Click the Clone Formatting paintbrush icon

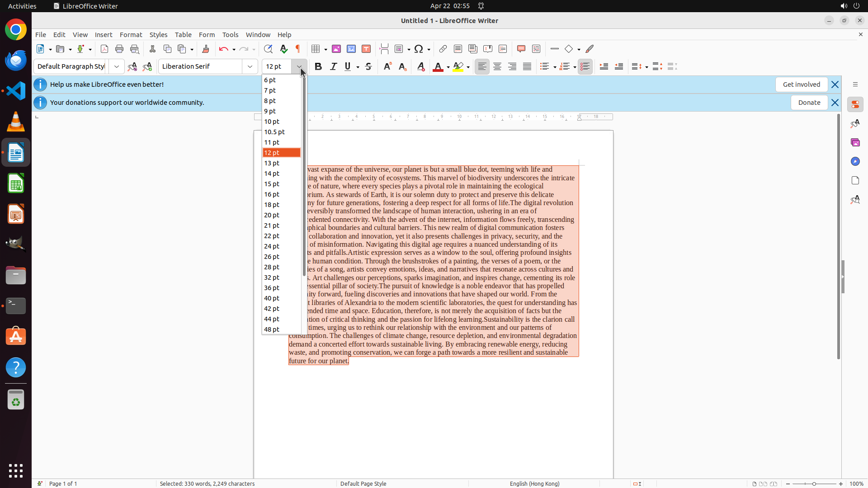point(206,49)
